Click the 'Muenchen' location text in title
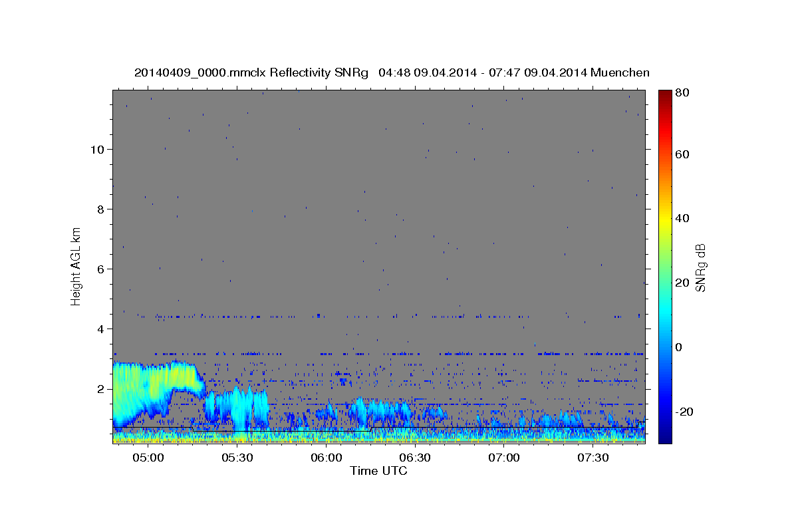Screen dimensions: 798x532 point(620,72)
